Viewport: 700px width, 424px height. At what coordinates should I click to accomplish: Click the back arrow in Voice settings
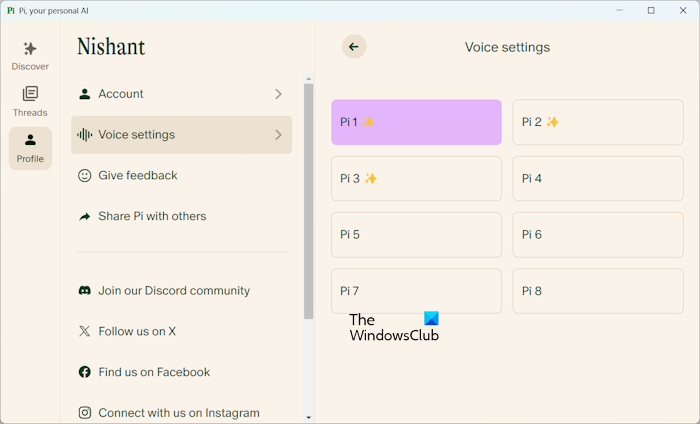pos(354,47)
